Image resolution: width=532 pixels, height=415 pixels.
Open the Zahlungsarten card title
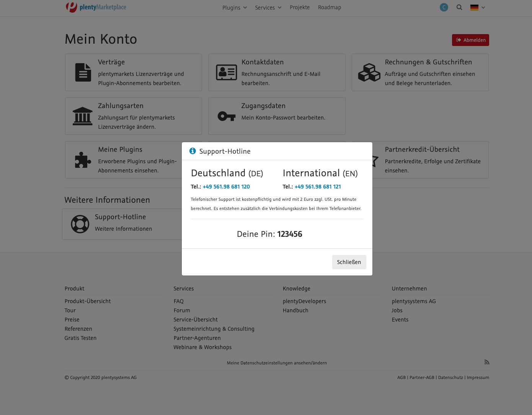(x=121, y=106)
